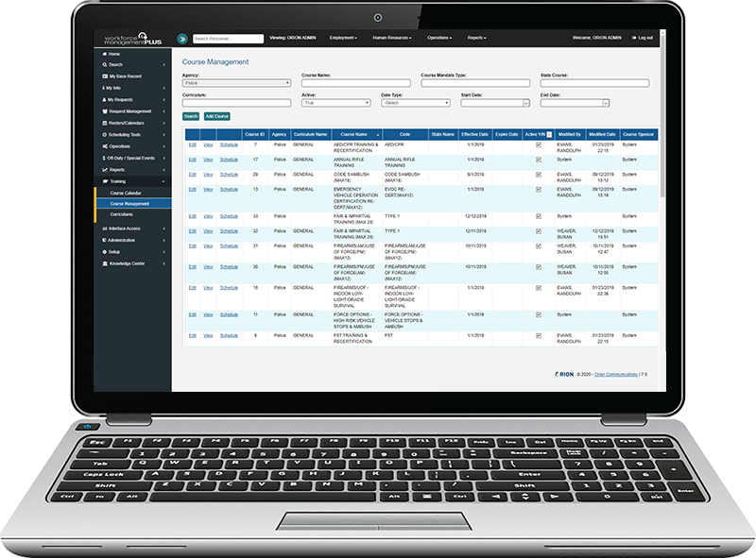Toggle Active checkbox for course ID 32 row

point(538,231)
